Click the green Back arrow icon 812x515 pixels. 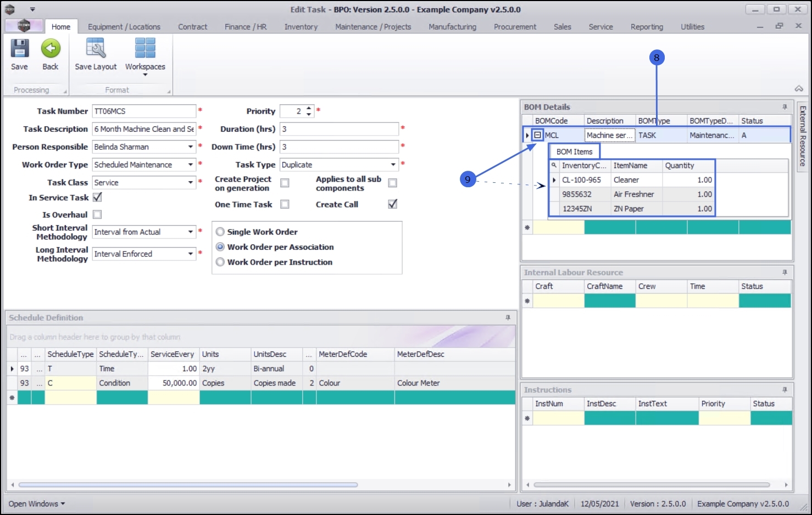(x=51, y=49)
